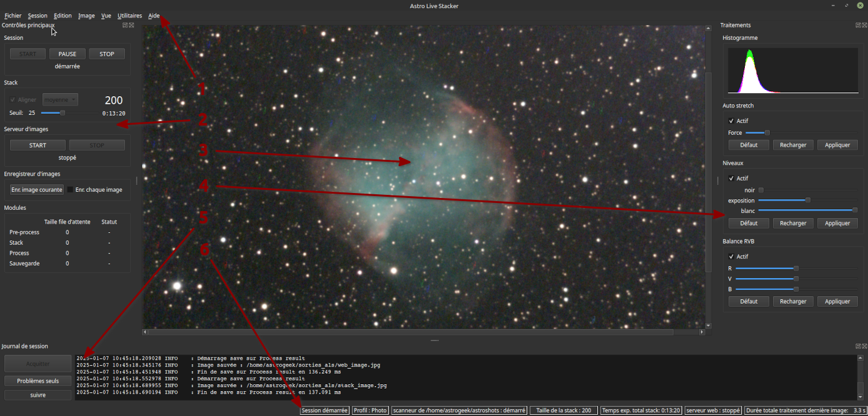Close the Contrôles principaux panel

pyautogui.click(x=131, y=25)
